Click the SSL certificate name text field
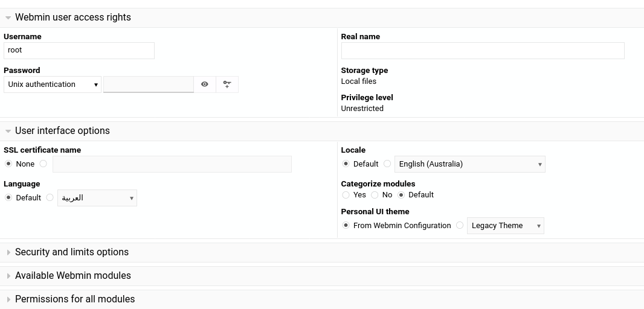644x309 pixels. (172, 164)
